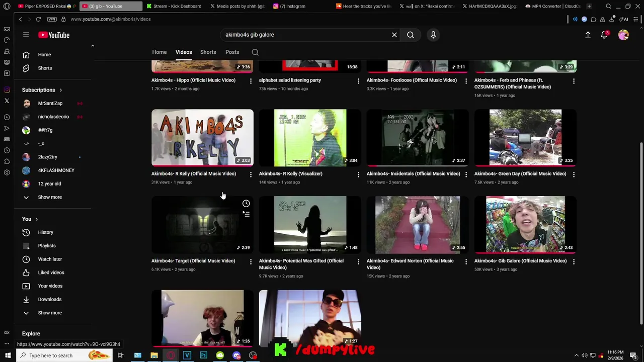The width and height of the screenshot is (644, 362).
Task: Open alphabet salad listening party title
Action: 290,80
